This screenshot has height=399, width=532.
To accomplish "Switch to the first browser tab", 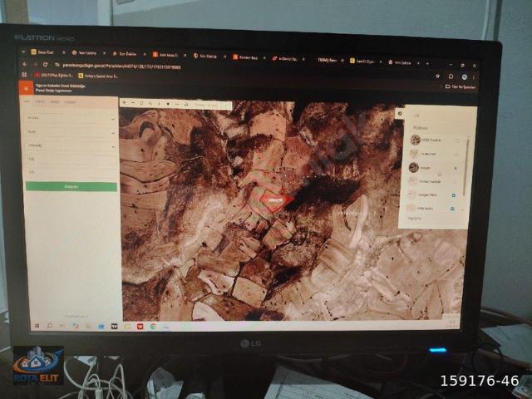I will (x=46, y=52).
